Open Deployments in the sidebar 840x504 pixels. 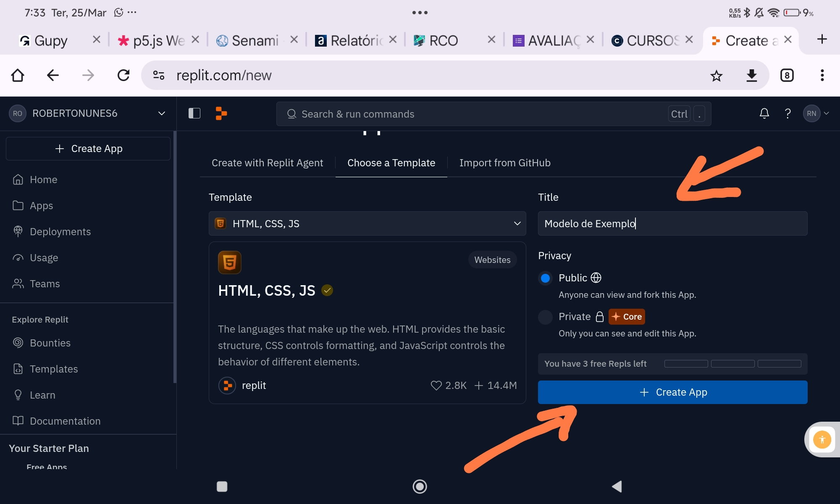click(x=60, y=232)
